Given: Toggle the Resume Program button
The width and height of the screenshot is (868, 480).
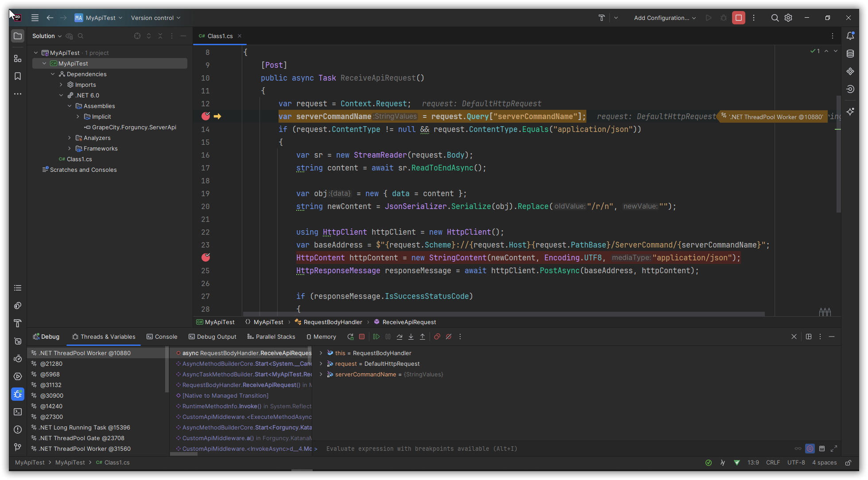Looking at the screenshot, I should (x=376, y=337).
